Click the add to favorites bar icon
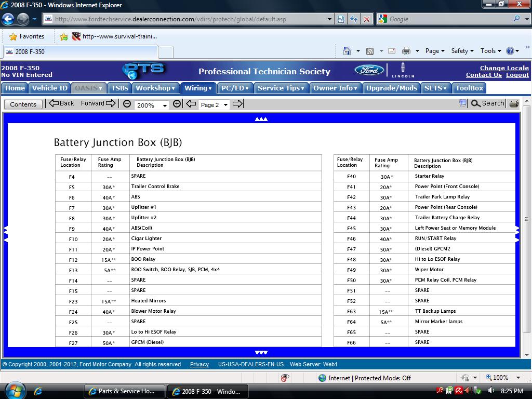 tap(63, 37)
